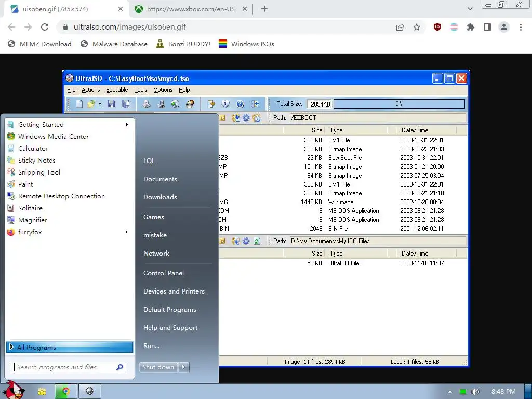
Task: Open the Options menu in UltraISO
Action: (163, 90)
